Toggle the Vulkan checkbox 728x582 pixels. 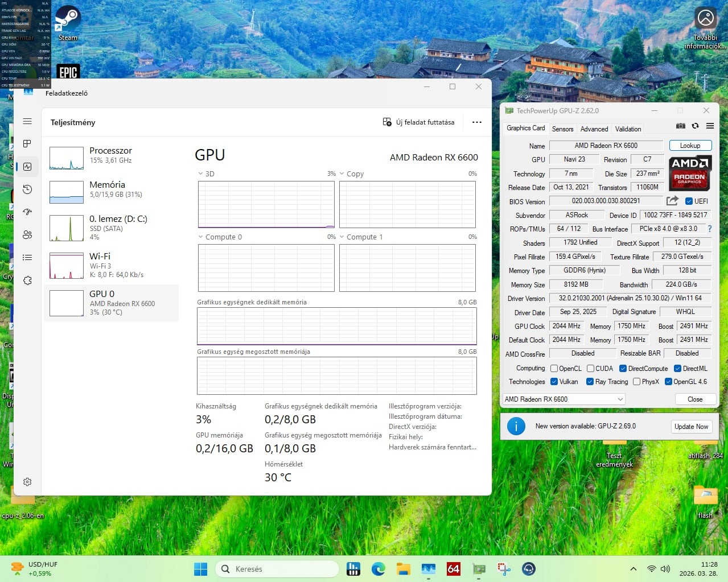(x=554, y=382)
